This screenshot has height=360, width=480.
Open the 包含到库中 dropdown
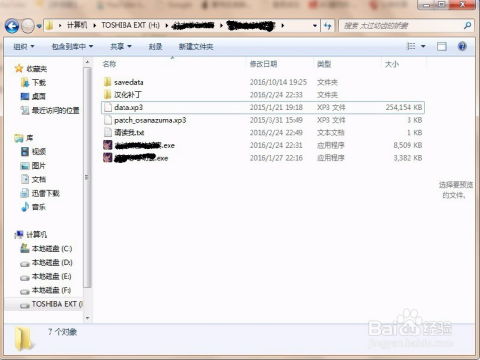72,47
